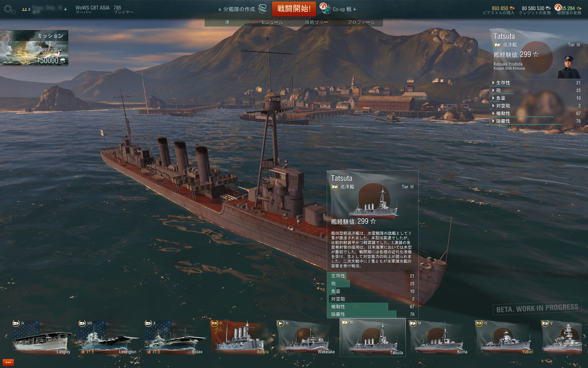Open the chat bubble icon
This screenshot has height=368, width=588.
coord(8,362)
